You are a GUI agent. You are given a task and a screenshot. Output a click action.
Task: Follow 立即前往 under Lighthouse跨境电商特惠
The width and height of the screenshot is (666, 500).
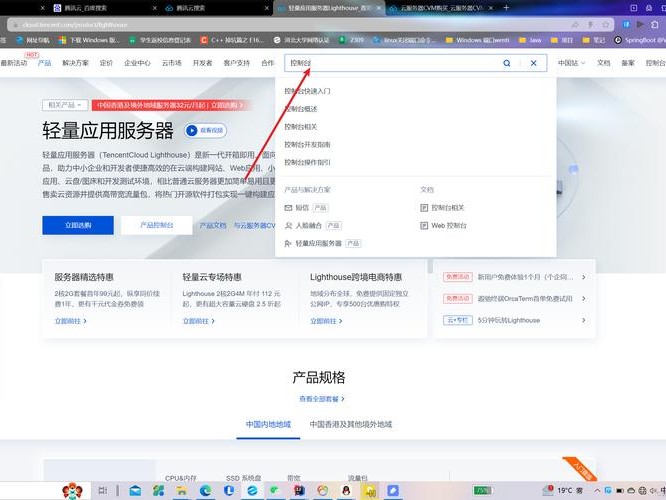326,321
